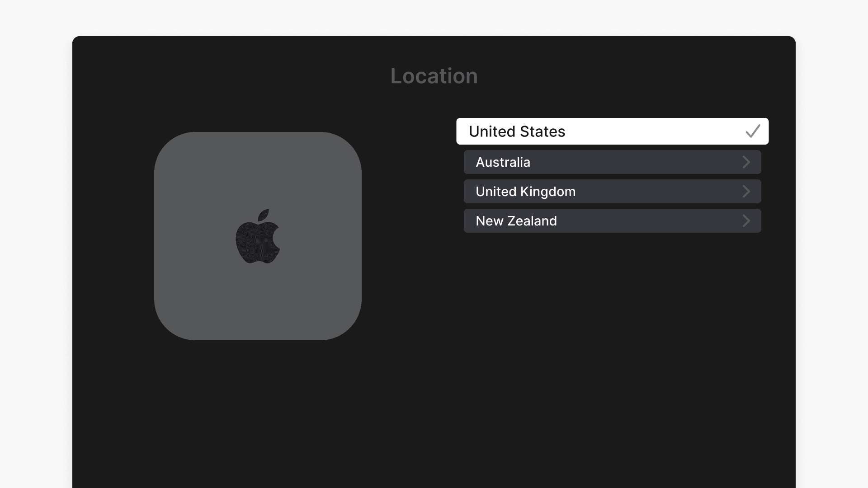The height and width of the screenshot is (488, 868).
Task: Click the chevron arrow on New Zealand row
Action: pos(746,221)
